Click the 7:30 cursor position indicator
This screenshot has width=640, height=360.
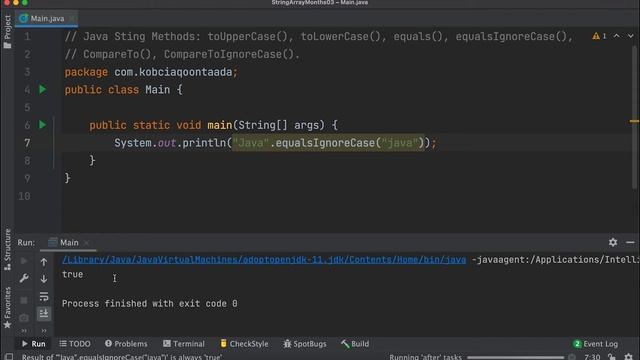(592, 357)
